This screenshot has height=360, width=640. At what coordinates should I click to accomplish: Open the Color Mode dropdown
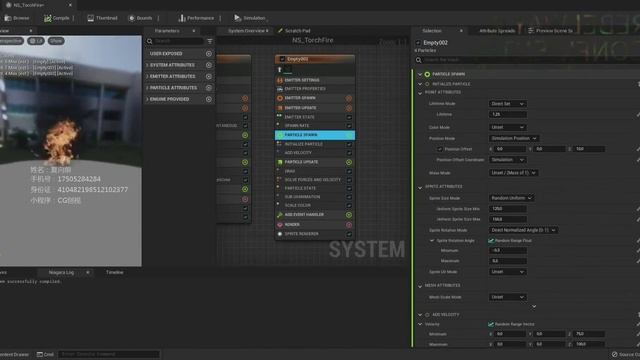point(507,127)
